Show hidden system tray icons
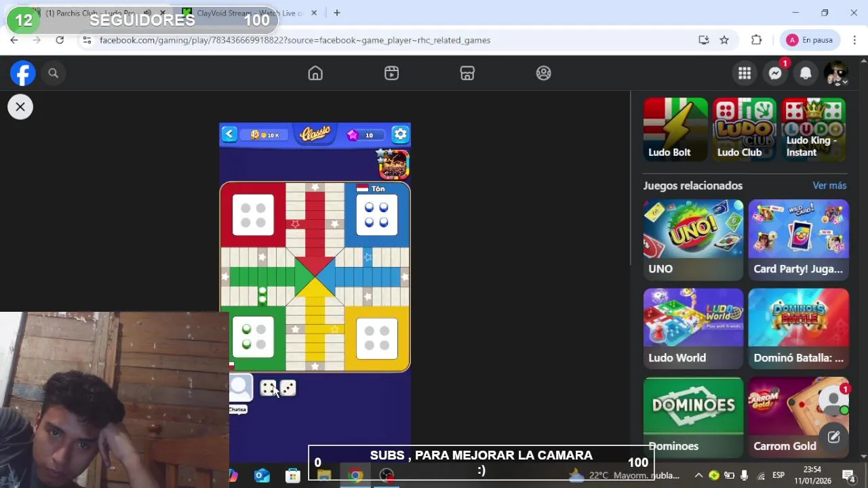The image size is (868, 488). 698,476
